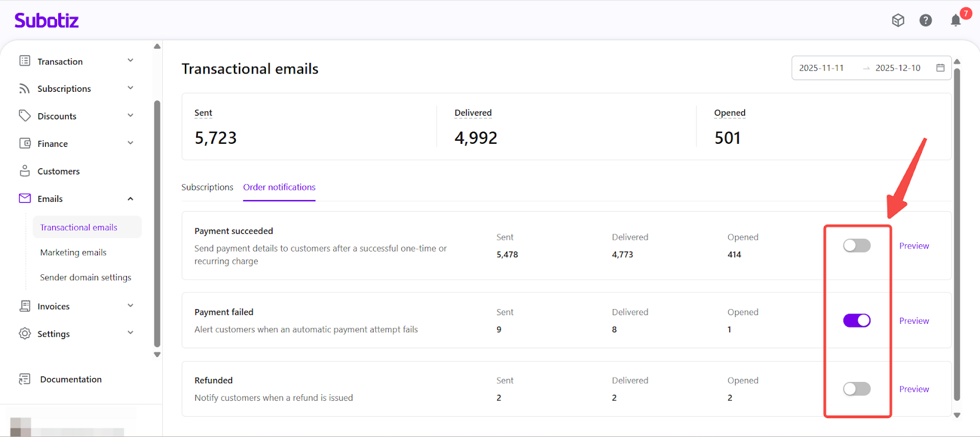980x437 pixels.
Task: Turn on the Refunded email toggle
Action: (x=856, y=389)
